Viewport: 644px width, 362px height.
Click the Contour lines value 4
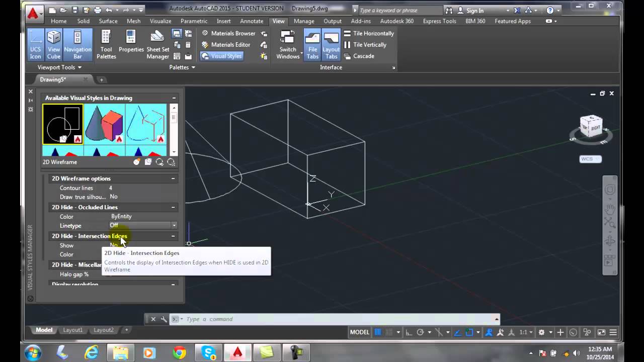click(111, 188)
